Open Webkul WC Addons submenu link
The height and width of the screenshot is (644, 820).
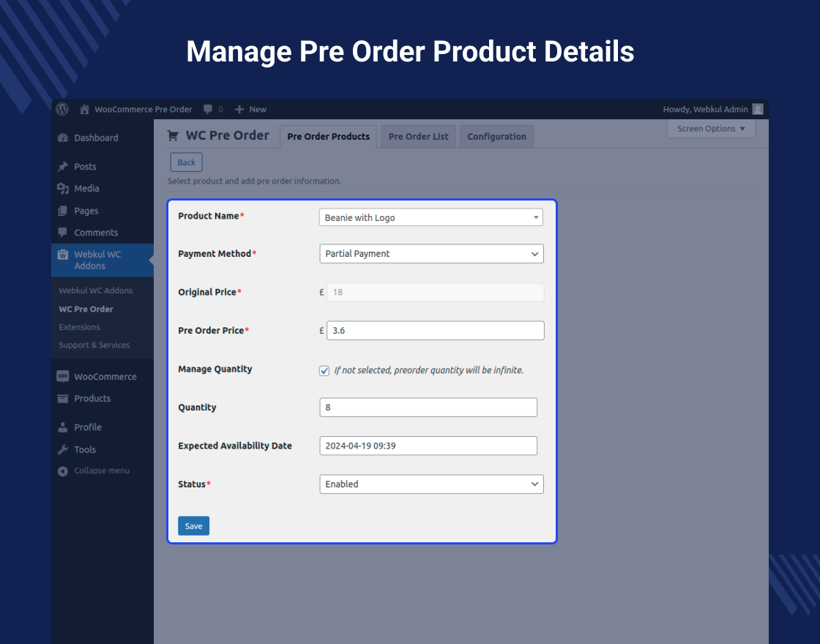pos(96,291)
